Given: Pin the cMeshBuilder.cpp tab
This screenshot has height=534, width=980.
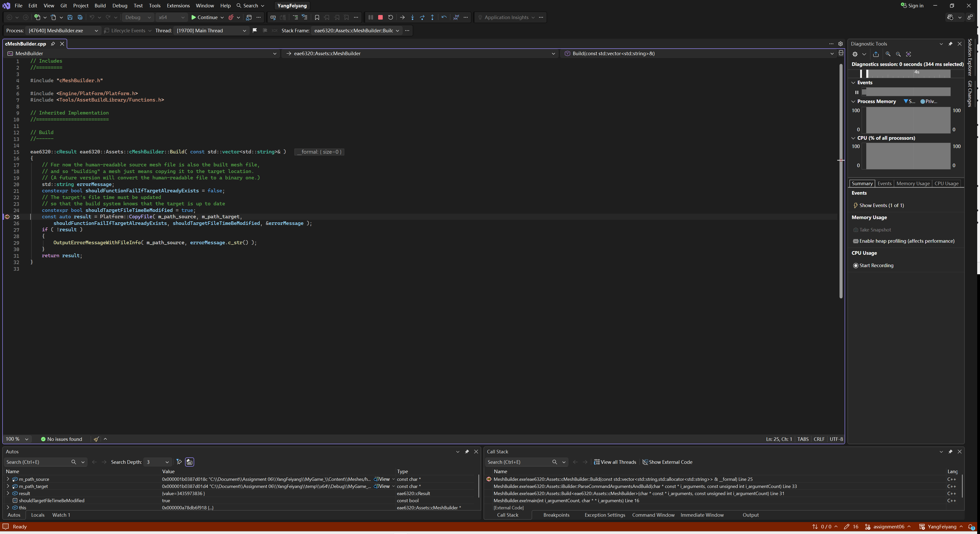Looking at the screenshot, I should point(53,44).
